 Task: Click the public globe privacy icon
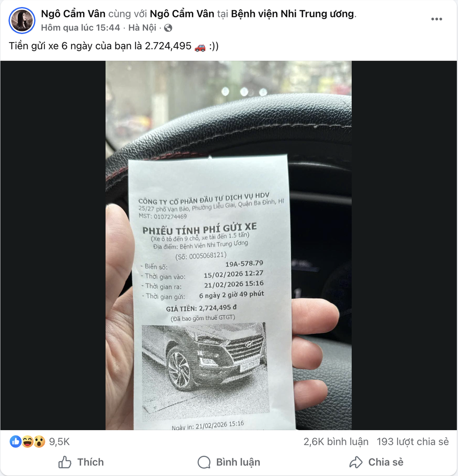click(168, 28)
